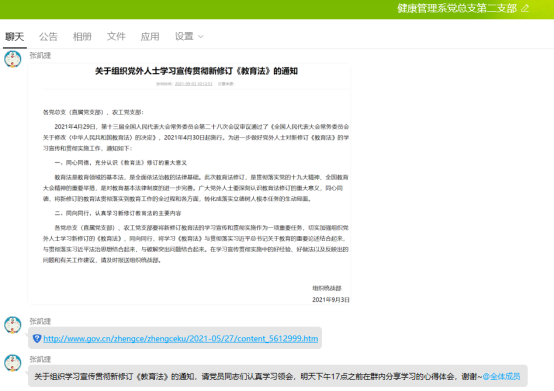This screenshot has height=391, width=554.
Task: Click the @全体成员 mention
Action: [x=501, y=376]
